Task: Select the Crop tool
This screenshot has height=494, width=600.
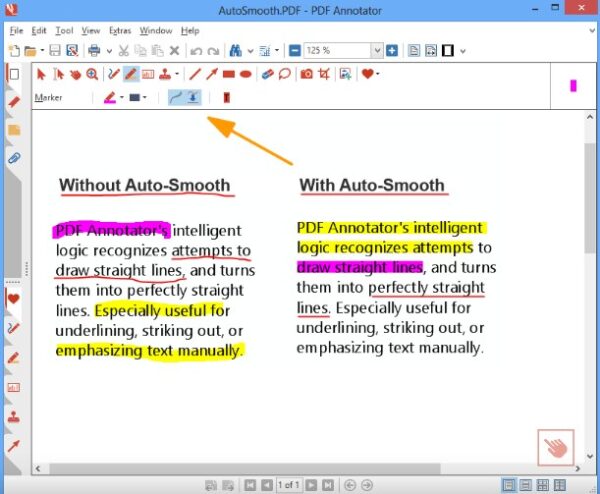Action: (x=324, y=74)
